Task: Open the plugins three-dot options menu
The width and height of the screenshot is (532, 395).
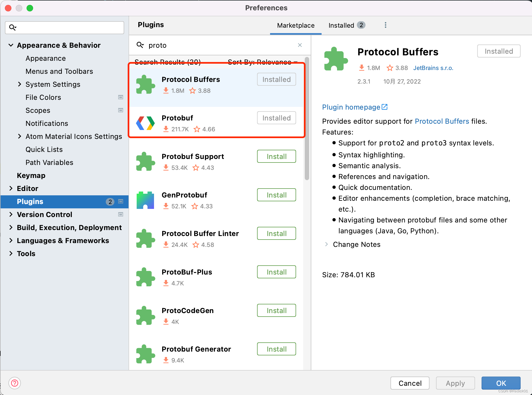Action: [x=385, y=25]
